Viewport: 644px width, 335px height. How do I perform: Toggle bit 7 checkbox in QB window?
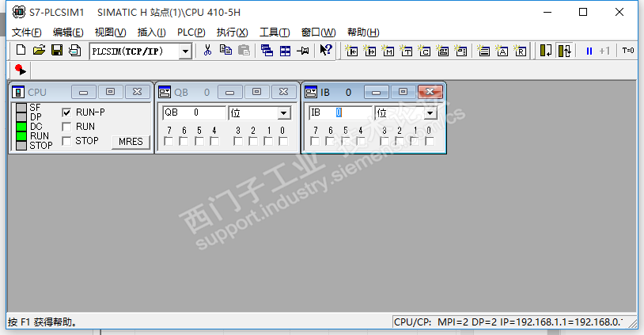[169, 141]
